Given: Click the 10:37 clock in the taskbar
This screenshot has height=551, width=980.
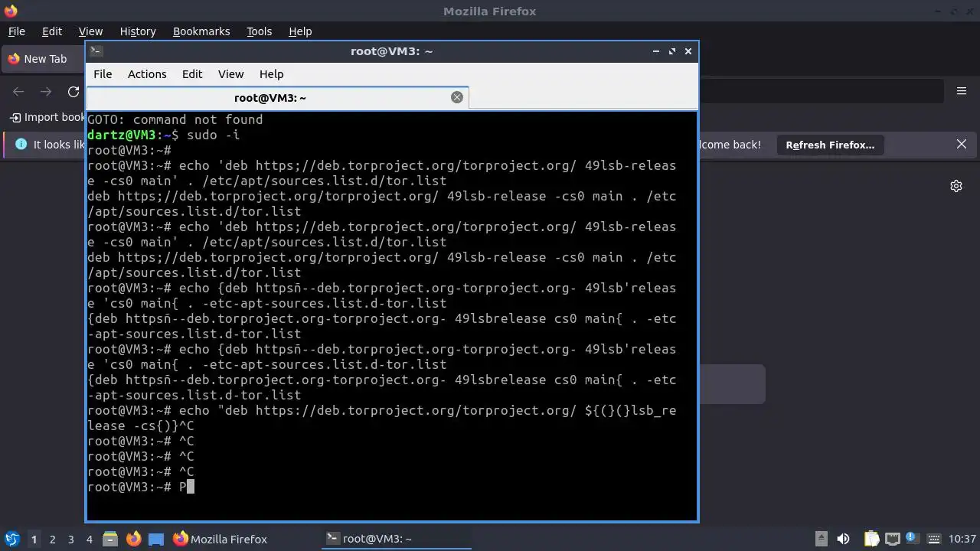Looking at the screenshot, I should coord(962,539).
